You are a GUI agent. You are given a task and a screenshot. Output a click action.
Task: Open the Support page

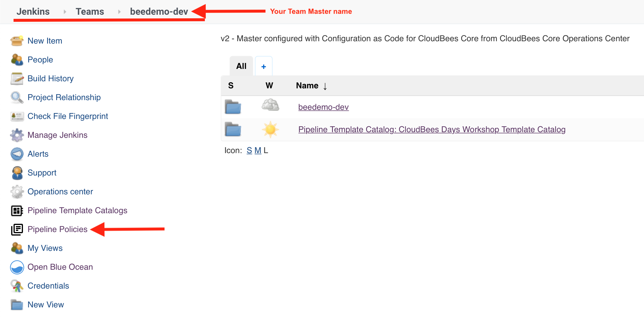click(x=42, y=173)
